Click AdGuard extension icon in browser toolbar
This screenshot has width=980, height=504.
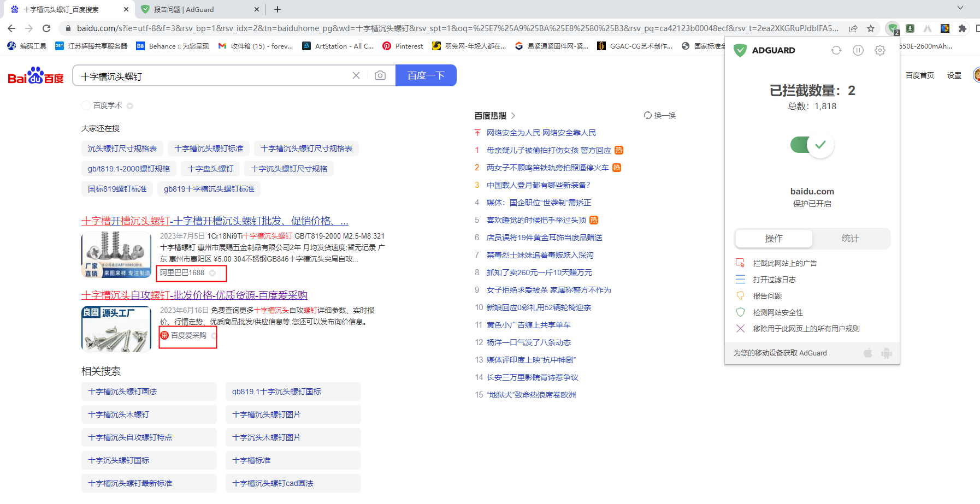click(x=892, y=28)
